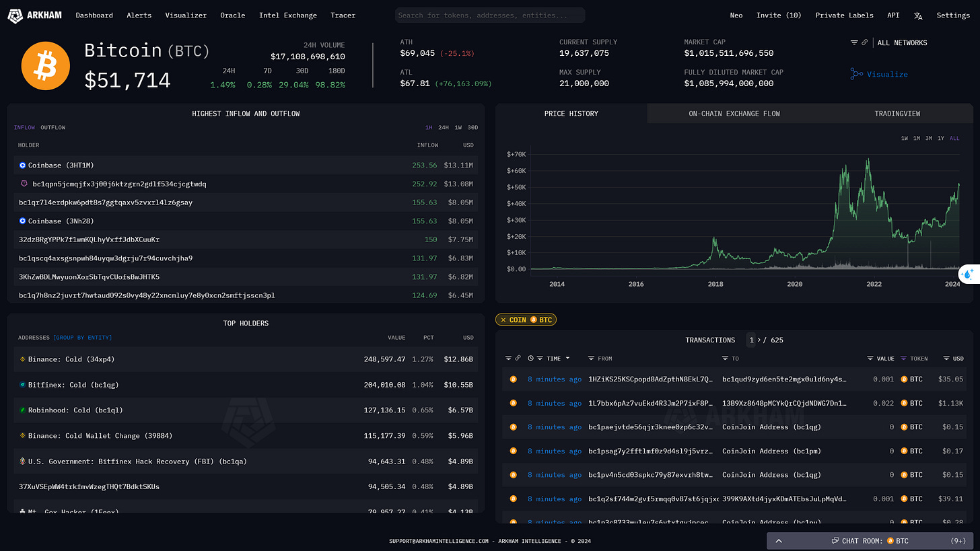Open the TIME sort dropdown arrow
This screenshot has height=551, width=980.
[x=567, y=358]
